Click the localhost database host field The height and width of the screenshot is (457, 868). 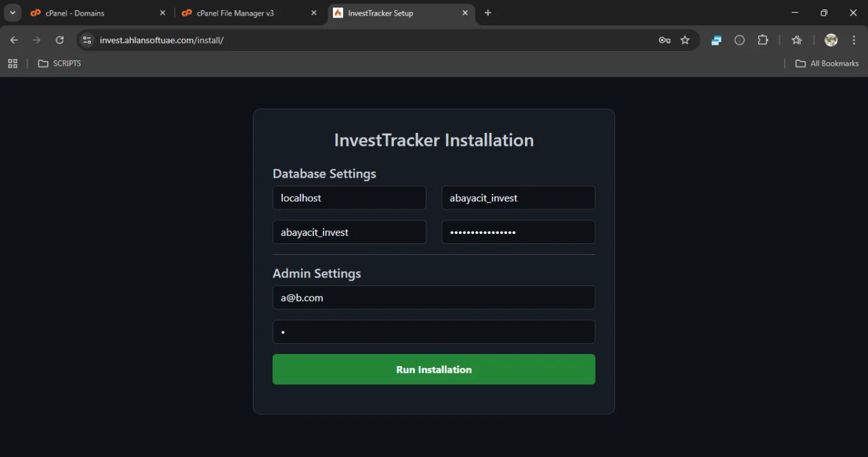(349, 198)
